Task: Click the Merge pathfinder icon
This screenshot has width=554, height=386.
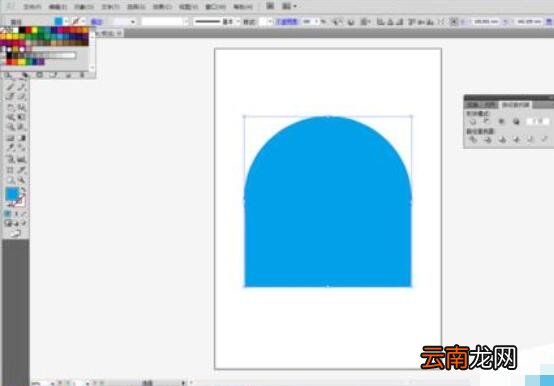Action: coord(502,140)
